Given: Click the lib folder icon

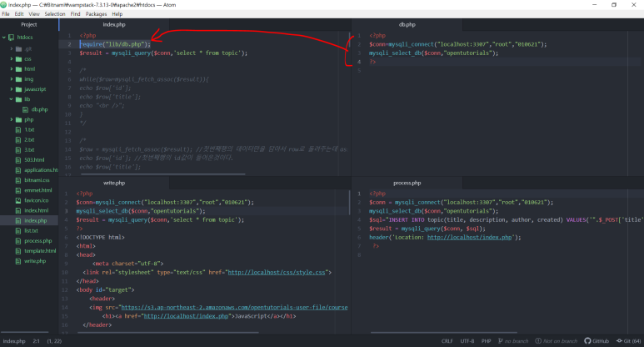Looking at the screenshot, I should 18,99.
